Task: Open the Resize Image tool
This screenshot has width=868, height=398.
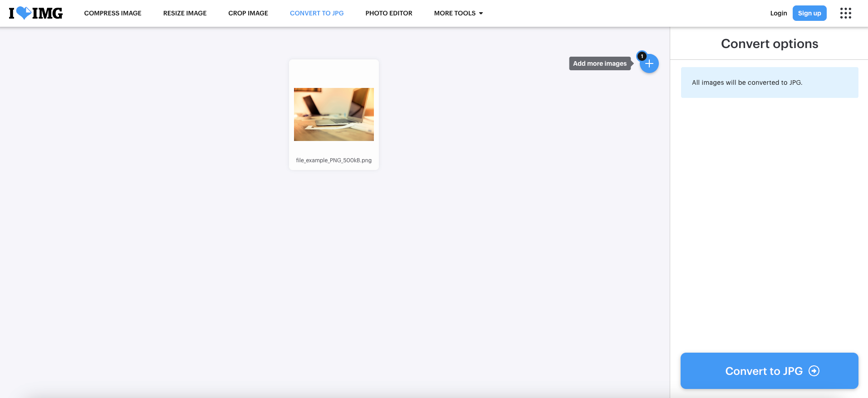Action: [185, 13]
